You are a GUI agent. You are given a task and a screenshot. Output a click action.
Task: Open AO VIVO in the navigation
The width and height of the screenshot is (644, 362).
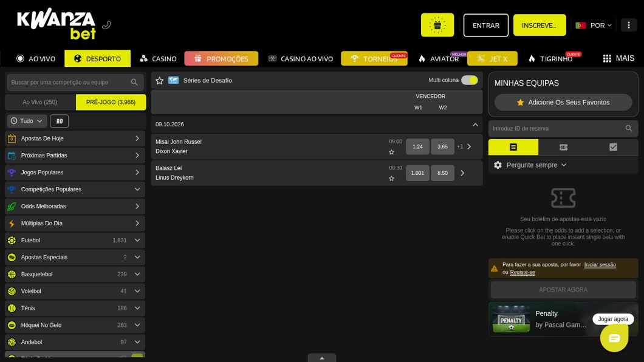click(36, 59)
